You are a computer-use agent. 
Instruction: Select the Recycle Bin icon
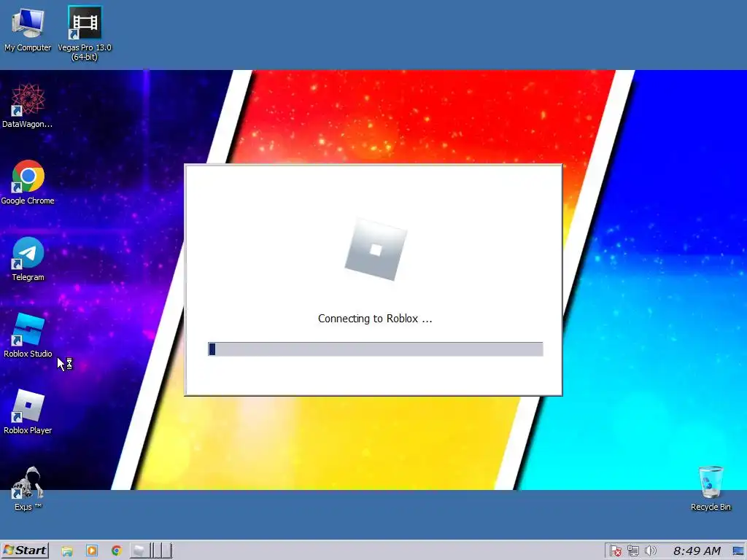click(711, 489)
